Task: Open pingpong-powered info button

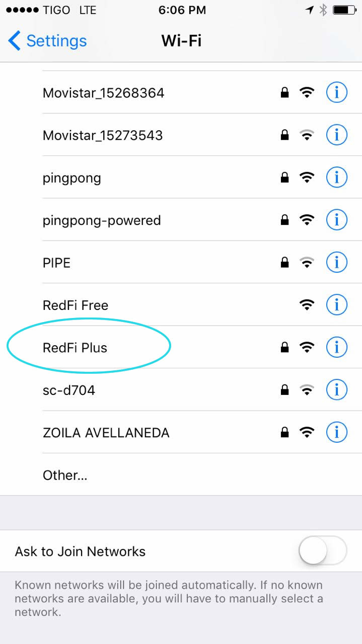Action: [337, 219]
